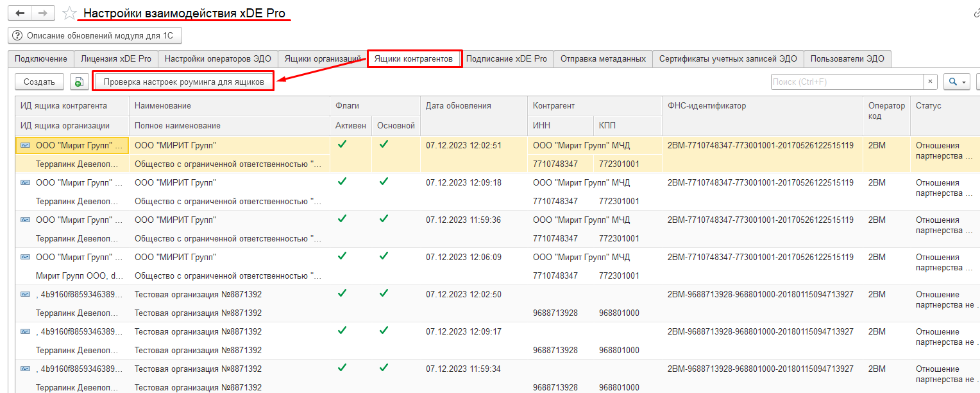
Task: Click Основной checkmark in 12:09:17 row
Action: (384, 331)
